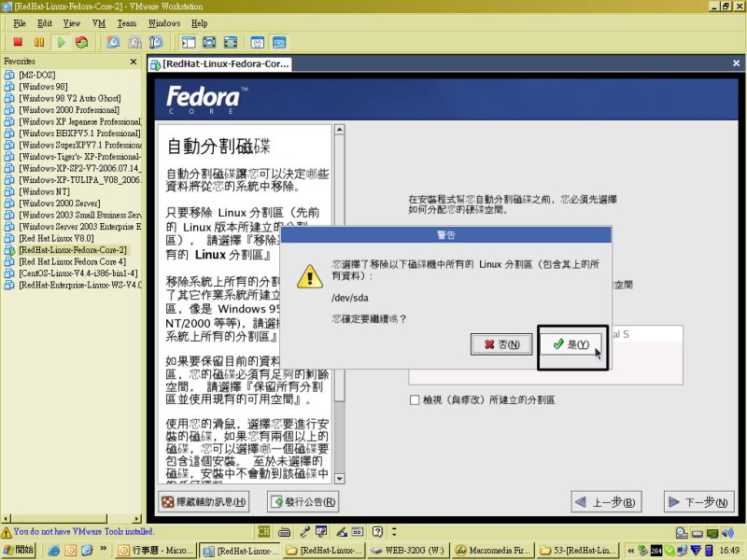
Task: Tick the 檢視（與修改）所建立的分割區 checkbox
Action: (x=415, y=400)
